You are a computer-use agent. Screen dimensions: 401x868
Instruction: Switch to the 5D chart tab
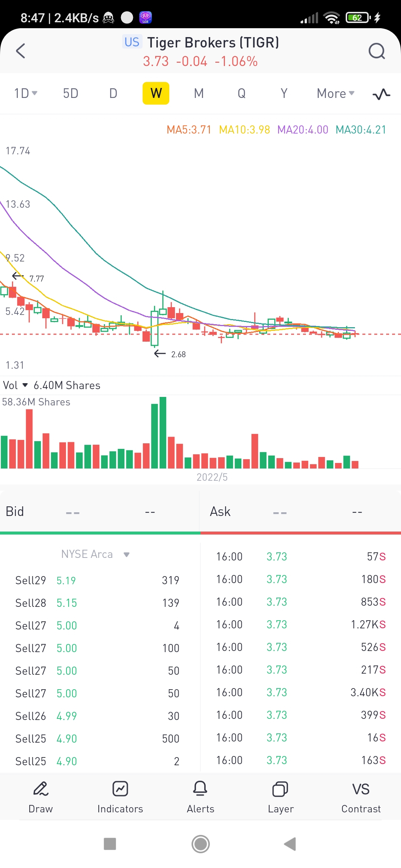tap(71, 93)
